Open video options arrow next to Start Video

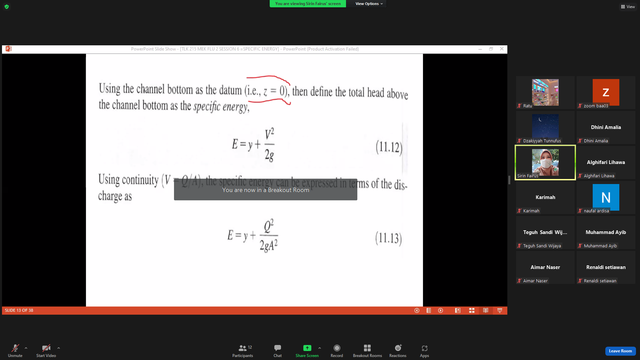[59, 348]
